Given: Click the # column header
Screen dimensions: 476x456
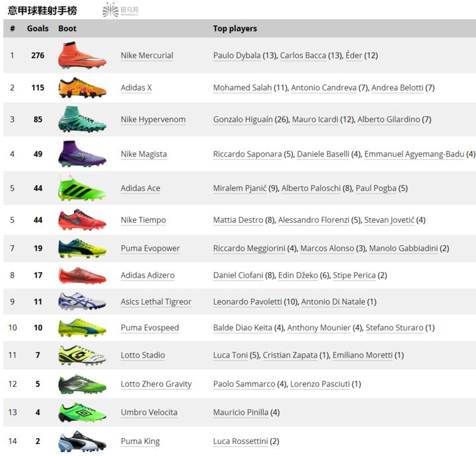Looking at the screenshot, I should [13, 28].
